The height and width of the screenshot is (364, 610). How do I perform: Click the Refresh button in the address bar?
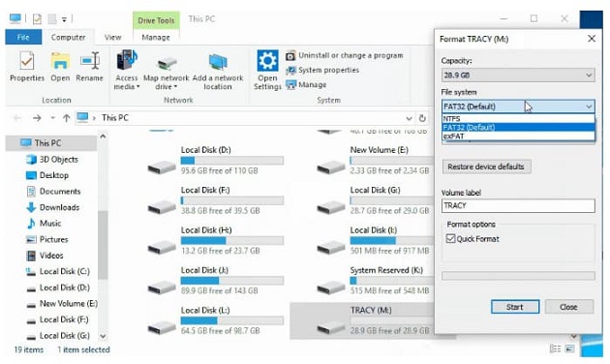pyautogui.click(x=422, y=118)
